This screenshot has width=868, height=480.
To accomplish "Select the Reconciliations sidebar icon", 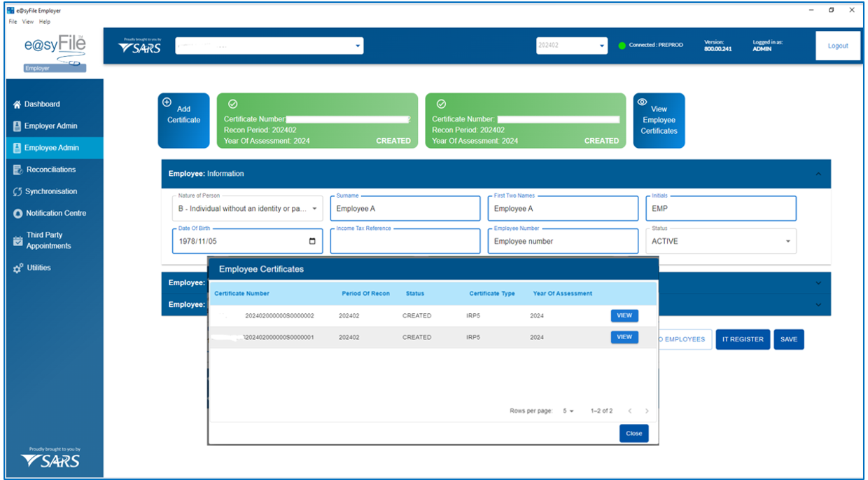I will [17, 170].
